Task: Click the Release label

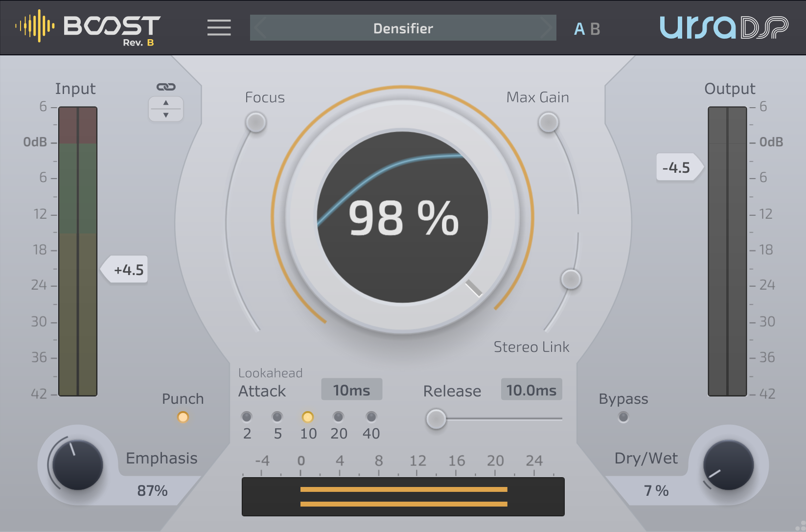Action: (x=452, y=391)
